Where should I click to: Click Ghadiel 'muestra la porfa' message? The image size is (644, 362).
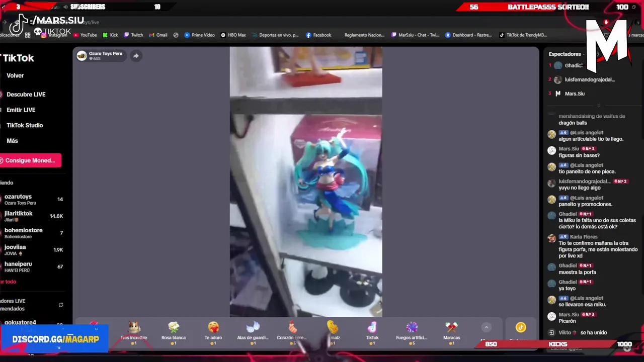[577, 273]
